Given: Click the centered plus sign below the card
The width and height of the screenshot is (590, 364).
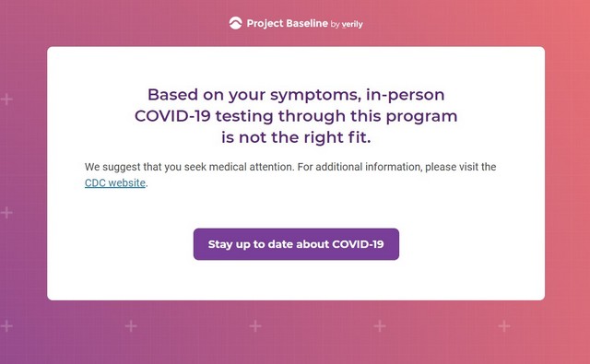Looking at the screenshot, I should click(x=255, y=325).
